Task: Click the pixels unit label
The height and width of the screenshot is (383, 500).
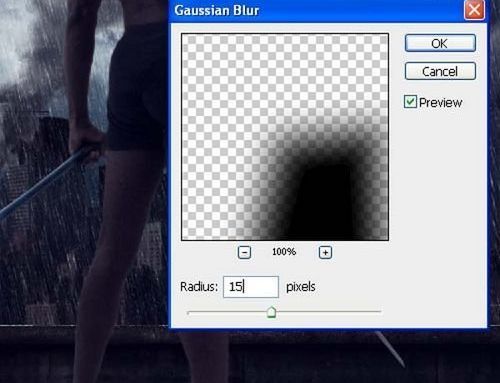Action: [301, 287]
